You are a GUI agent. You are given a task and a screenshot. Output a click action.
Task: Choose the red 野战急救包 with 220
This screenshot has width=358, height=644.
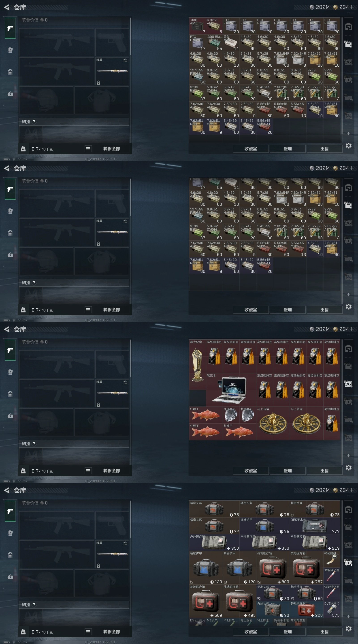coord(307,610)
